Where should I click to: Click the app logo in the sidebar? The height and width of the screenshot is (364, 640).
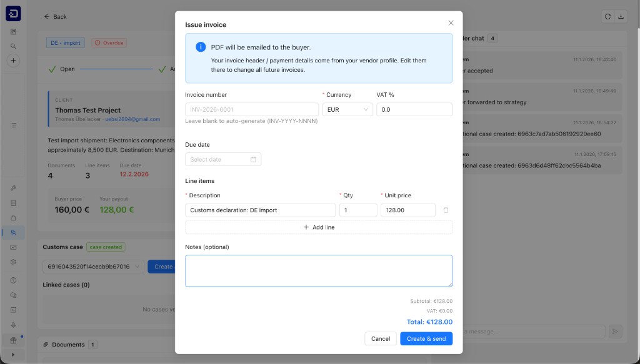[x=13, y=14]
